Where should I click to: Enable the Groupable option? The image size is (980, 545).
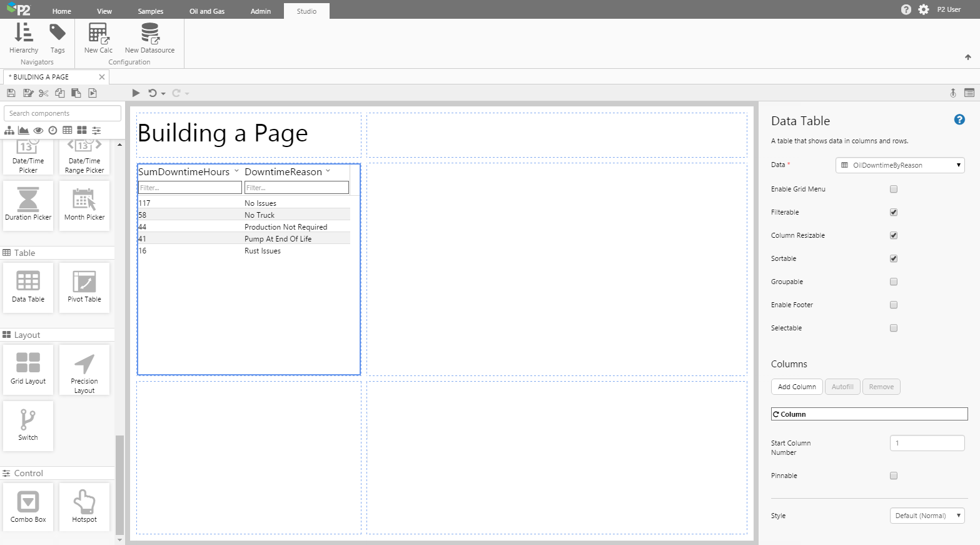point(893,282)
